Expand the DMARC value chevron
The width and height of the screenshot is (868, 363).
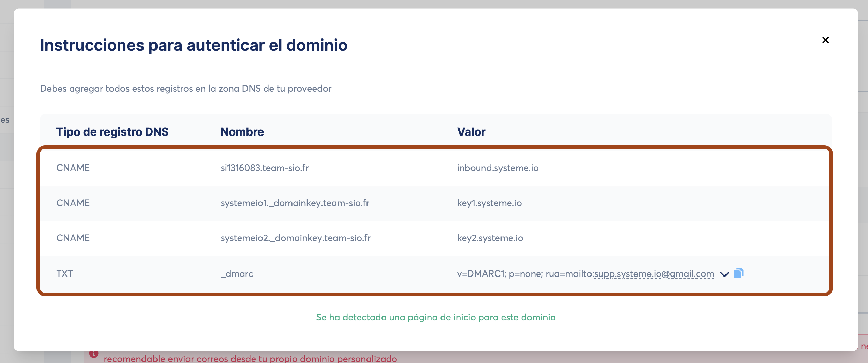point(724,274)
